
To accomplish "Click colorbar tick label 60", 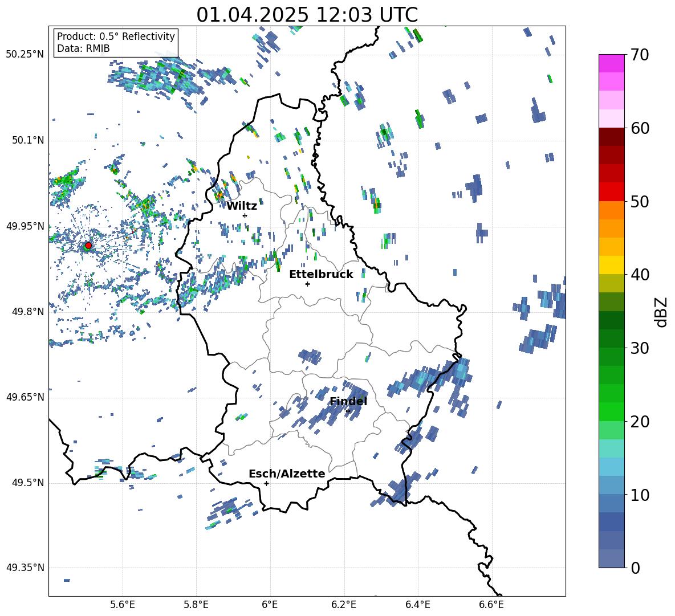I will pyautogui.click(x=640, y=128).
